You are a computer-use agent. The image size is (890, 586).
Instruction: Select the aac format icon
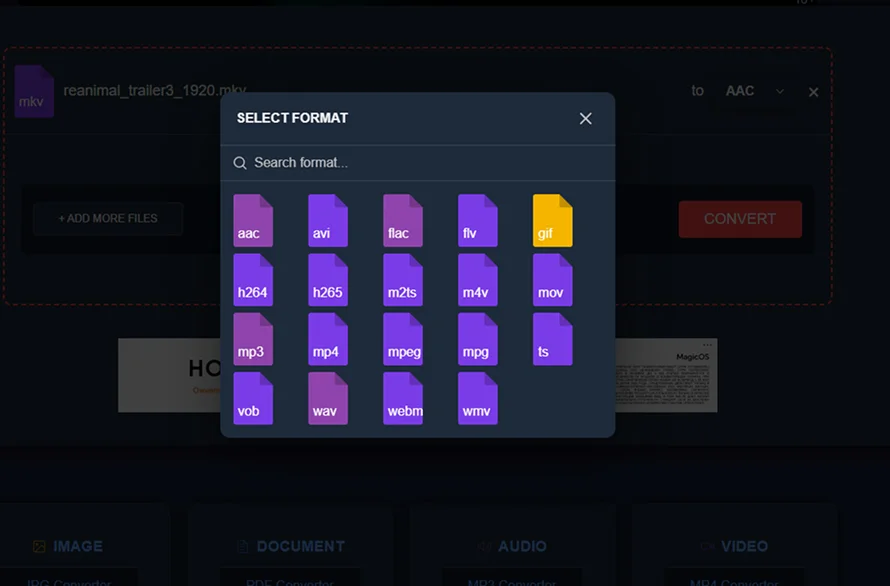coord(253,220)
